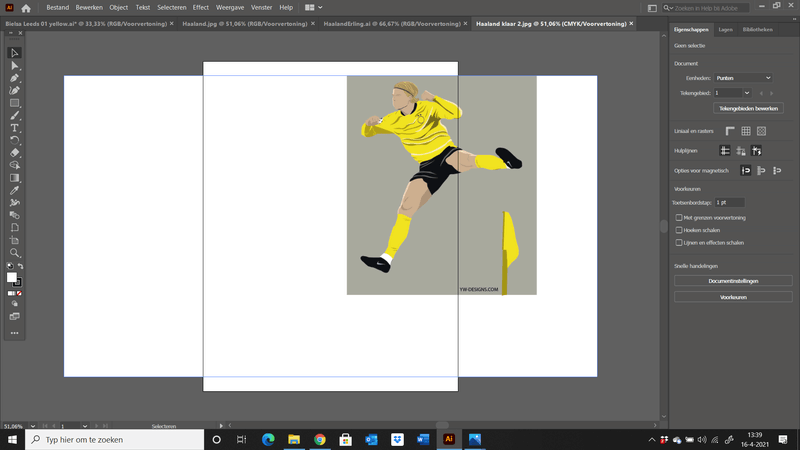
Task: Toggle the grid display
Action: click(x=746, y=131)
